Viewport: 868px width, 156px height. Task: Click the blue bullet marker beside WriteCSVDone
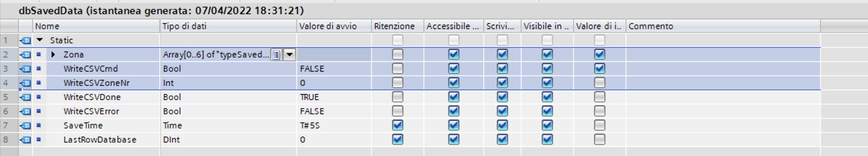[39, 97]
